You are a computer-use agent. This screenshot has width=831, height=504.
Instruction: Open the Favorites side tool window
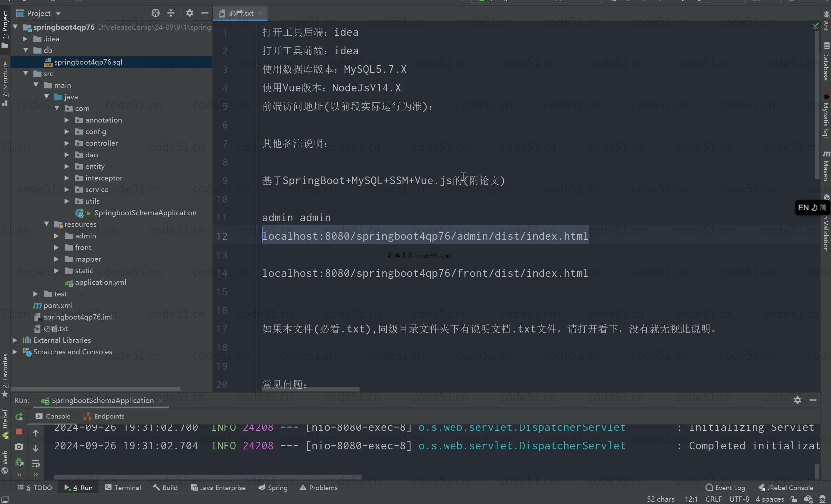coord(5,375)
